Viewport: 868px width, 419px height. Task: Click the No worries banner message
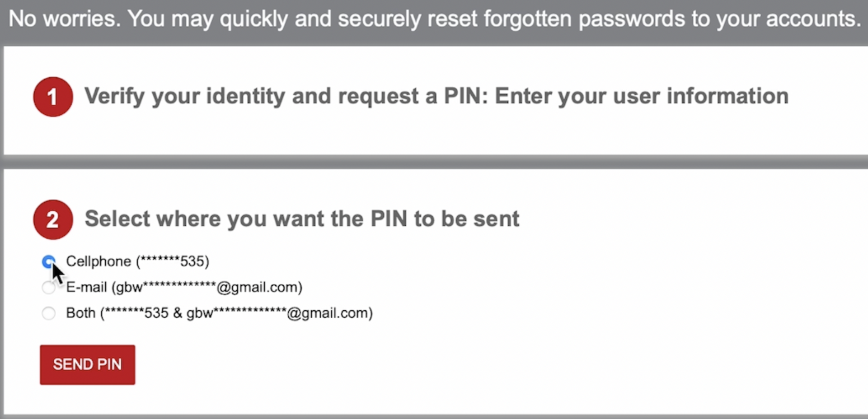pyautogui.click(x=434, y=20)
